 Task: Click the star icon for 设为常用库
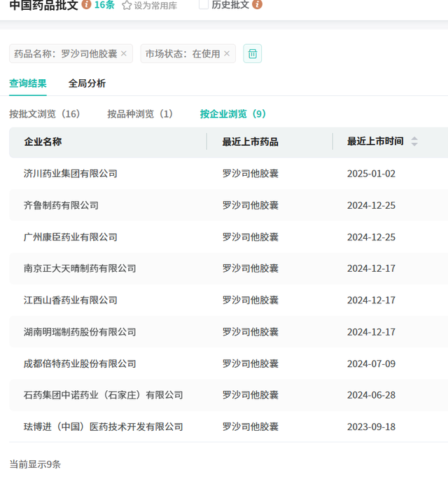click(127, 5)
